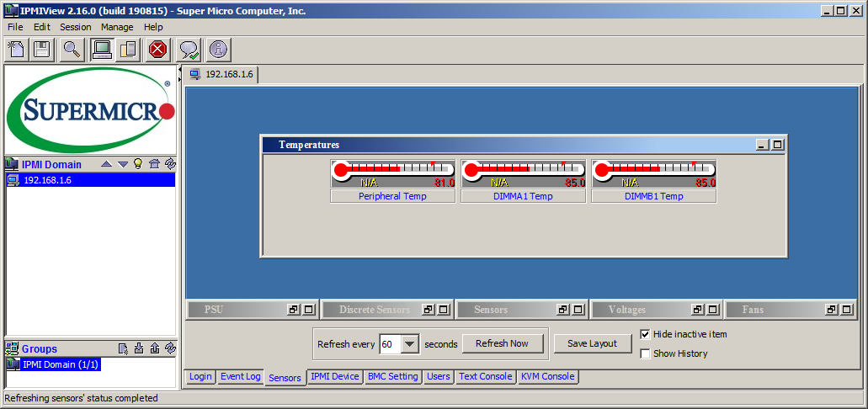Click the speech bubble checkmark toolbar icon

tap(189, 50)
